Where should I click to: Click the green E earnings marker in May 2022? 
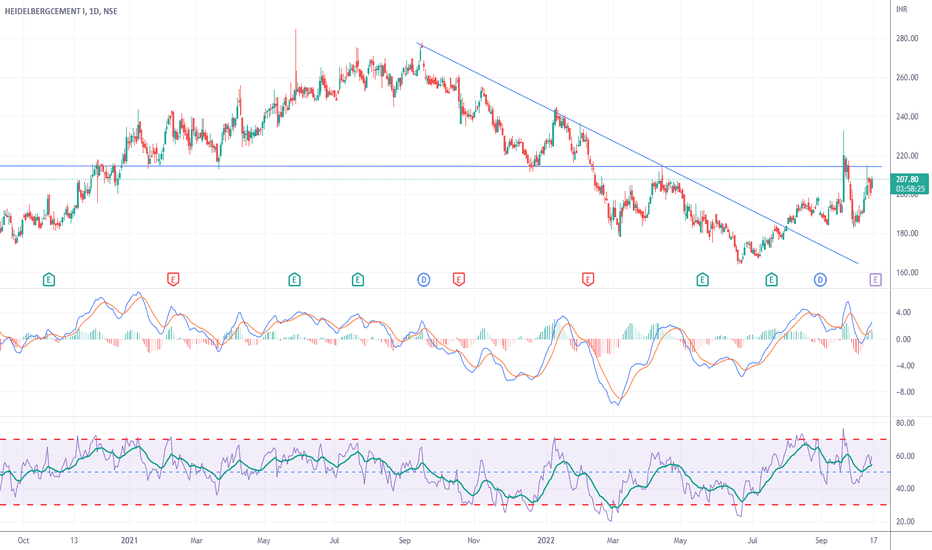(x=702, y=279)
